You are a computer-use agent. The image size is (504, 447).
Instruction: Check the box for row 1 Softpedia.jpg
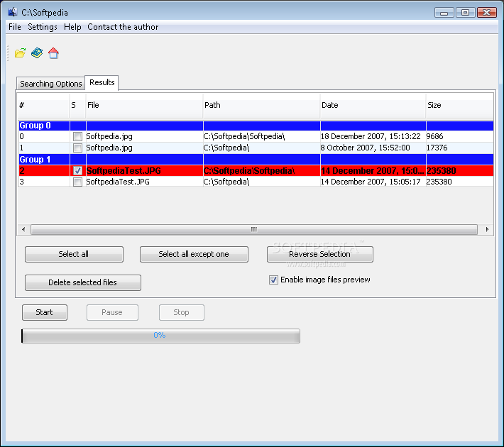click(x=77, y=148)
